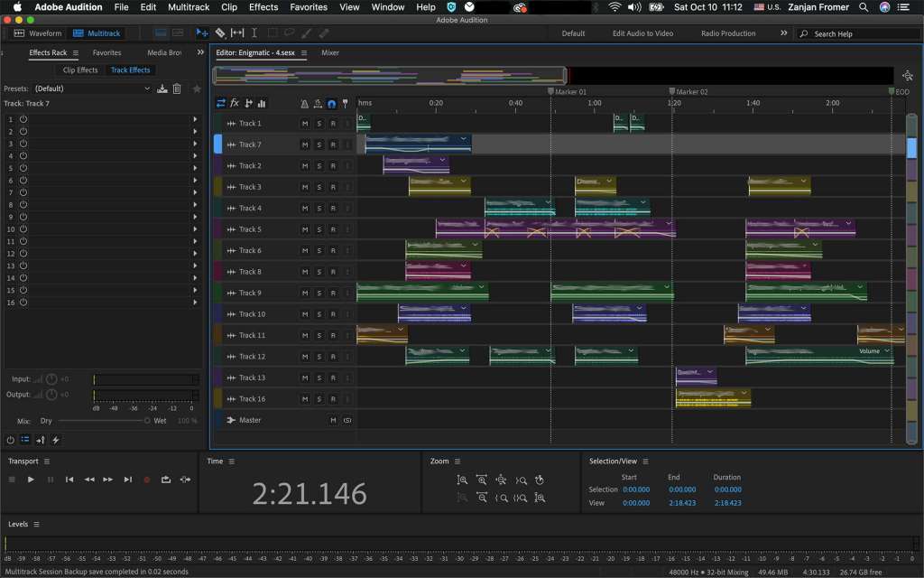The image size is (924, 578).
Task: Expand hidden panel tabs beside Media Browser
Action: click(x=200, y=52)
